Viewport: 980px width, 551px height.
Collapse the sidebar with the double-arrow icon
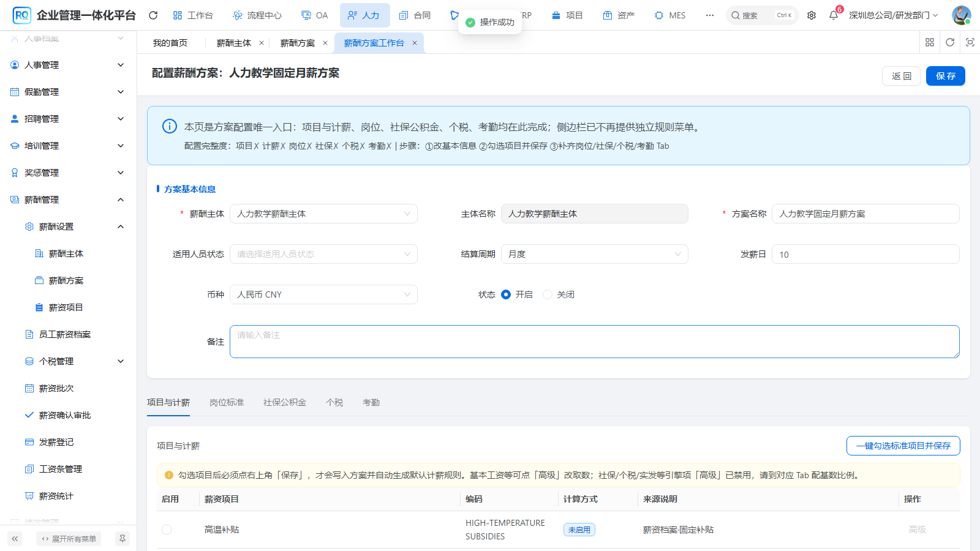click(15, 539)
